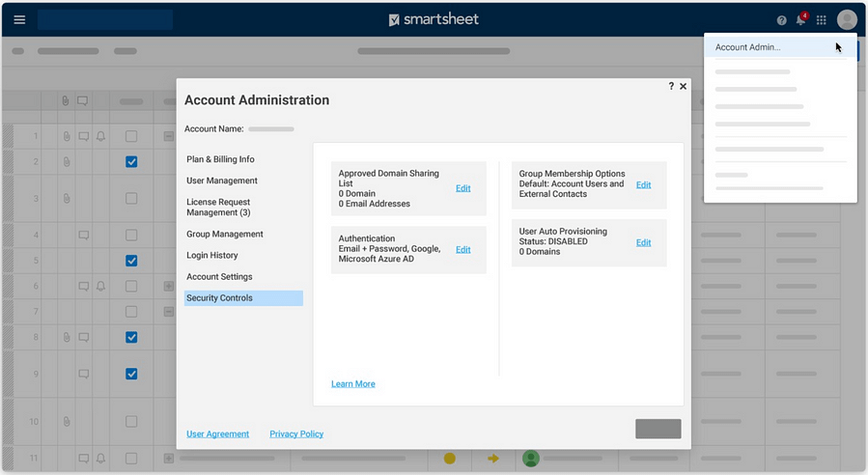Click the yellow arrow icon in row 11
The width and height of the screenshot is (868, 475).
[492, 459]
